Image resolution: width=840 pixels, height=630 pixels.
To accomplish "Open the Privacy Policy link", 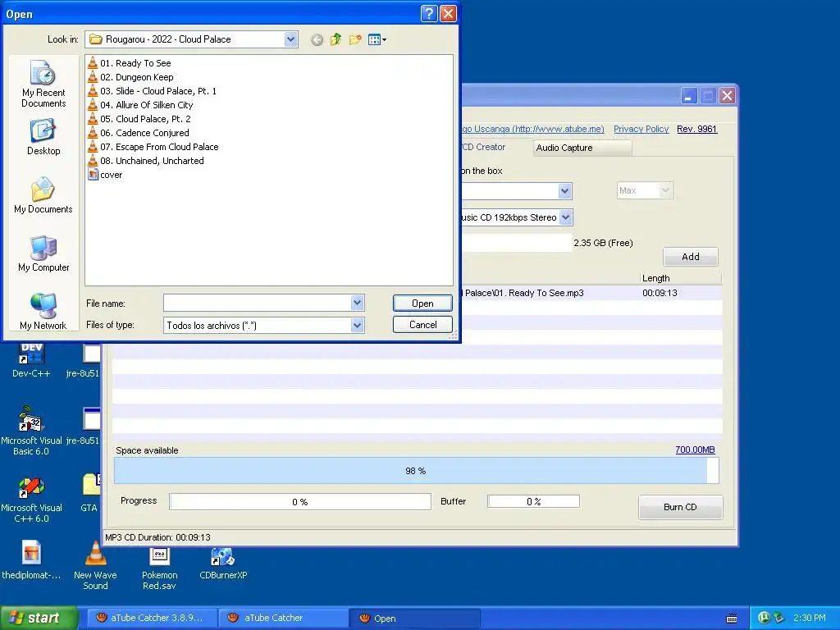I will tap(641, 129).
